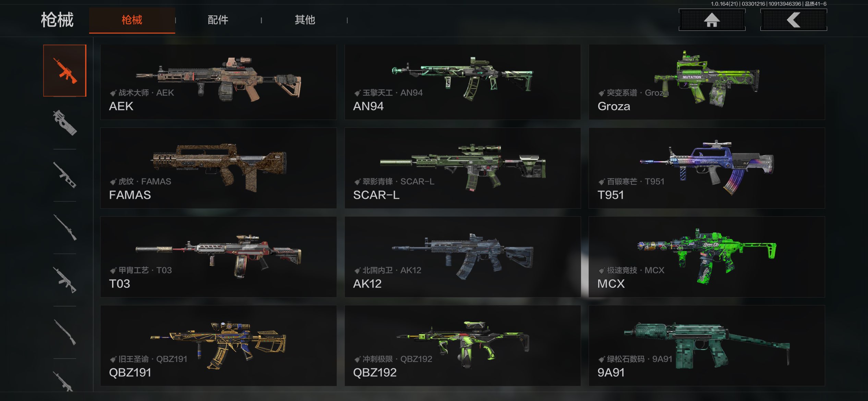
Task: Pick the light machine gun category icon
Action: point(65,280)
